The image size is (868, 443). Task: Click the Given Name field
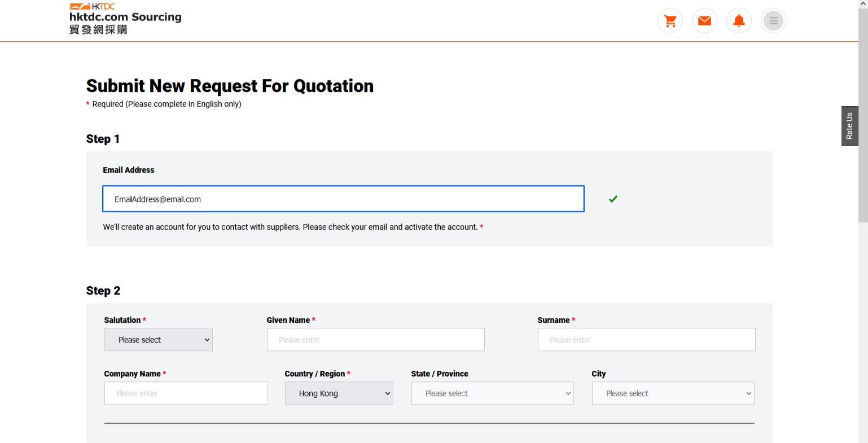376,340
